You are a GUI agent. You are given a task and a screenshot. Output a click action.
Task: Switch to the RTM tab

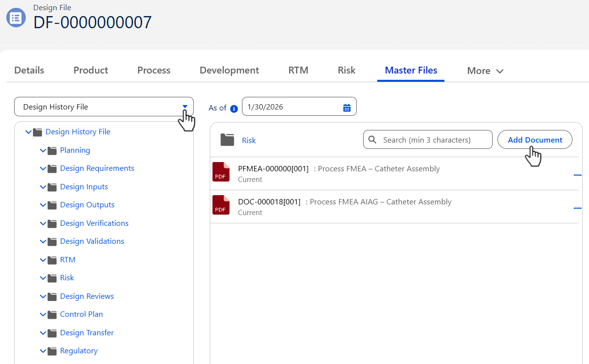tap(298, 71)
